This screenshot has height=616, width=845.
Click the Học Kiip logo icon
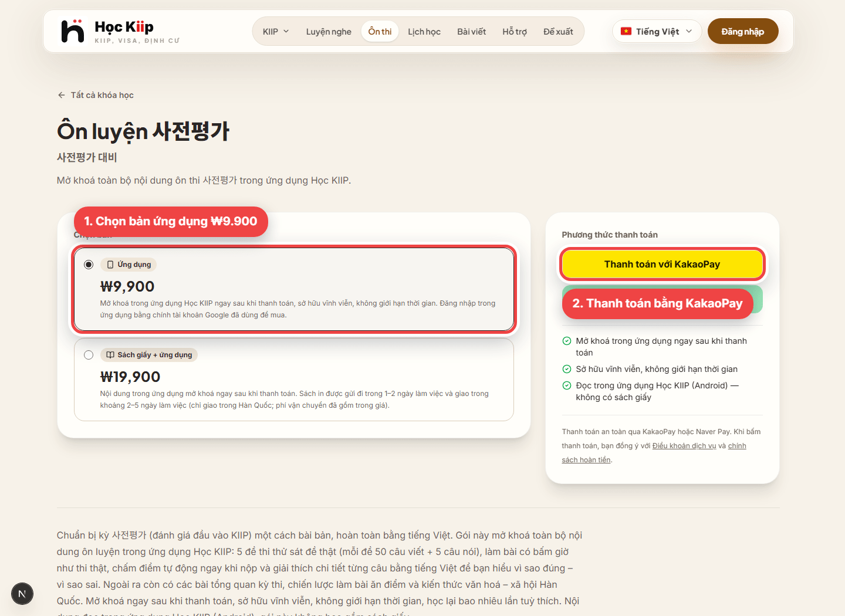73,31
